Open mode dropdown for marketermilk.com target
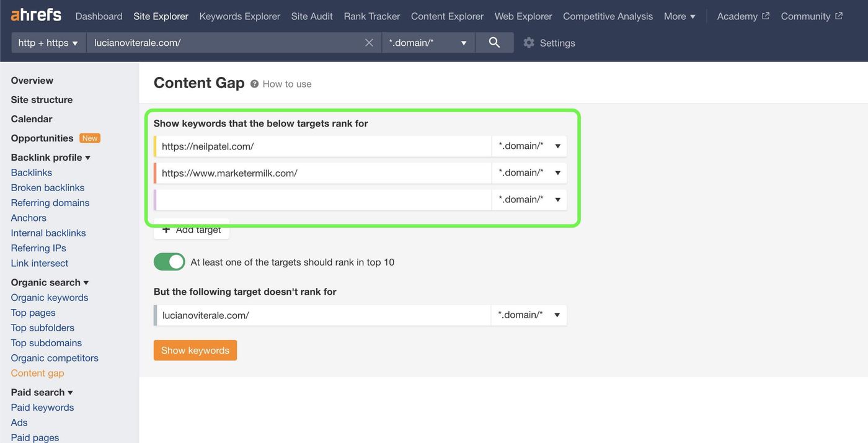Screen dimensions: 868x443 point(529,172)
